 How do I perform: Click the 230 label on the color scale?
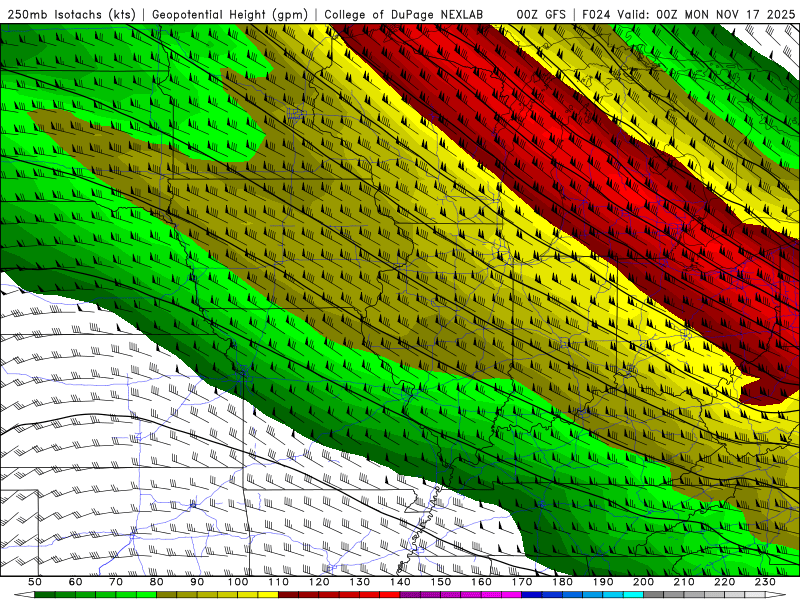[x=765, y=582]
